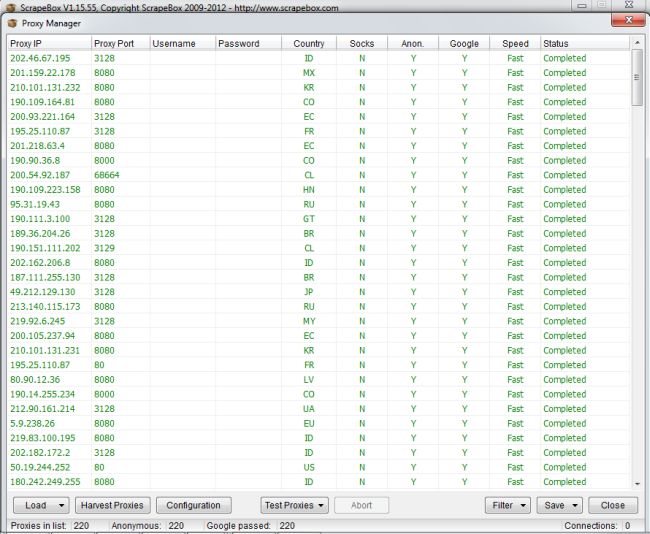Sort by the Status column header
Screen dimensions: 650x534
(585, 44)
